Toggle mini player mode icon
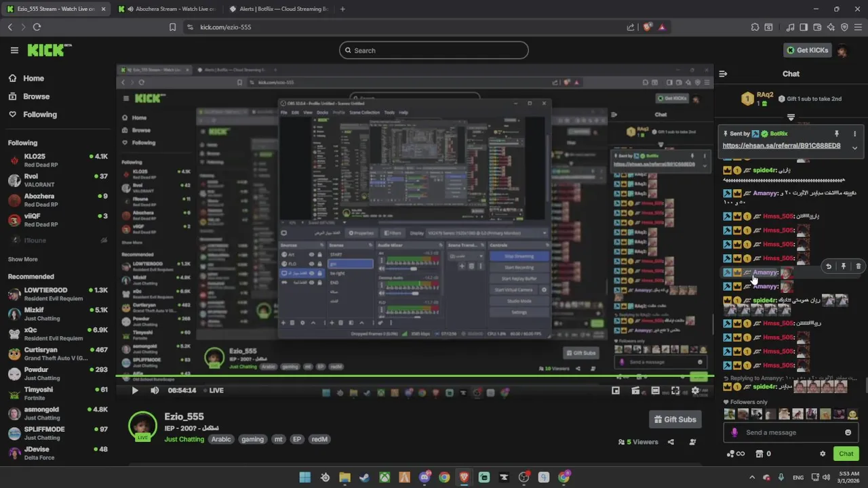868x488 pixels. pos(616,390)
